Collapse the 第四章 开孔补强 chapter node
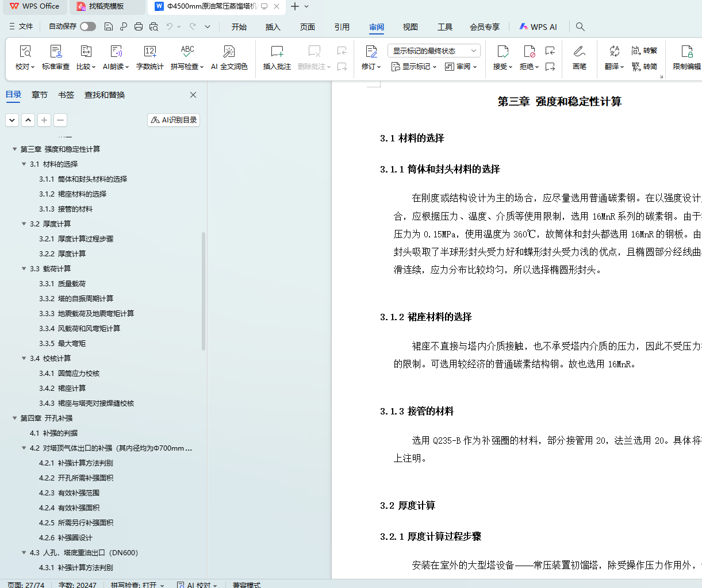702x588 pixels. [x=15, y=418]
